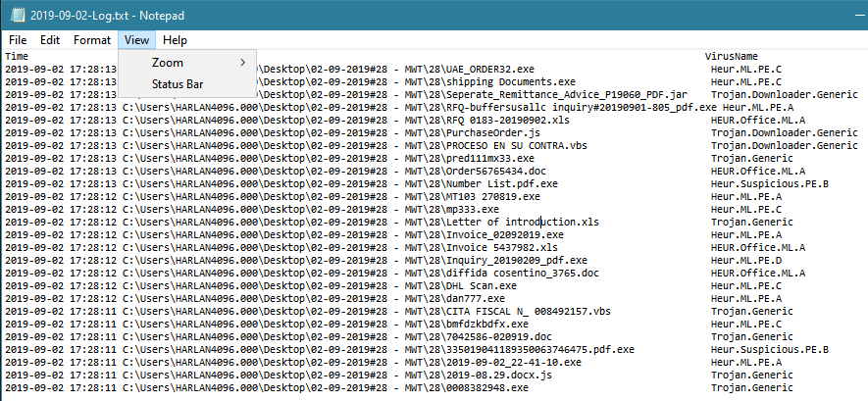The height and width of the screenshot is (401, 868).
Task: Click the 33501904118935006374​6475.pdf.exe file name
Action: 539,349
